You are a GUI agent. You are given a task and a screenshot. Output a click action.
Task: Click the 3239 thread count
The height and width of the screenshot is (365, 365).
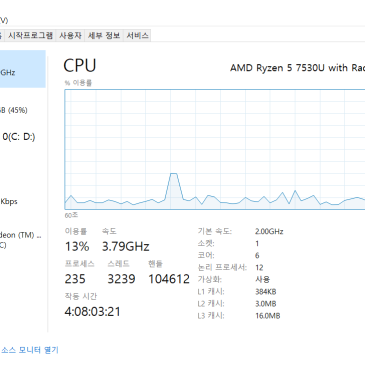[121, 279]
